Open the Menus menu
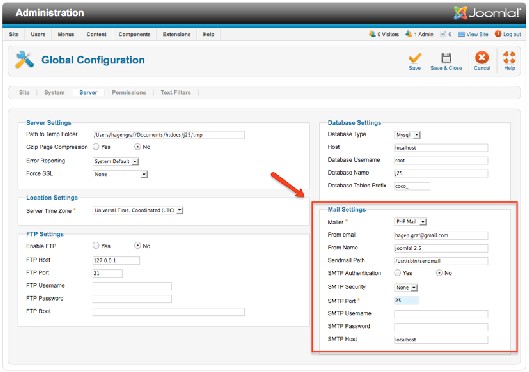Viewport: 529px width, 372px height. (x=66, y=34)
